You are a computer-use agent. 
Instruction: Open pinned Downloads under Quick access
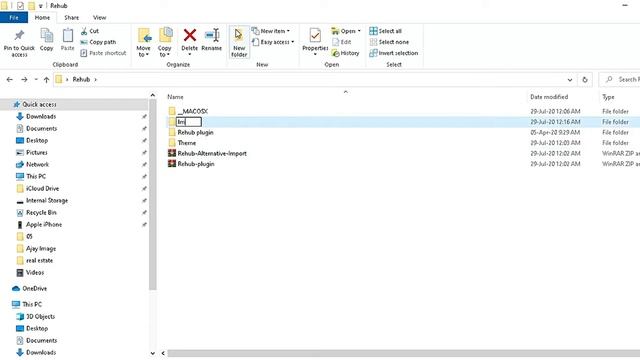pos(41,117)
